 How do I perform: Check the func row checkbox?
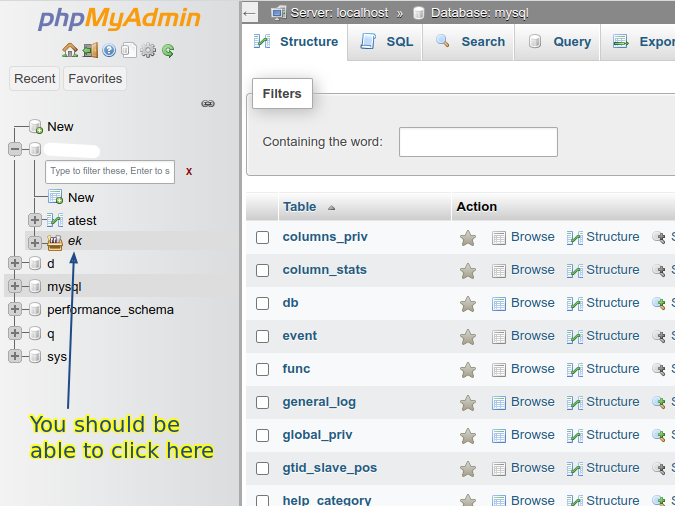coord(263,369)
